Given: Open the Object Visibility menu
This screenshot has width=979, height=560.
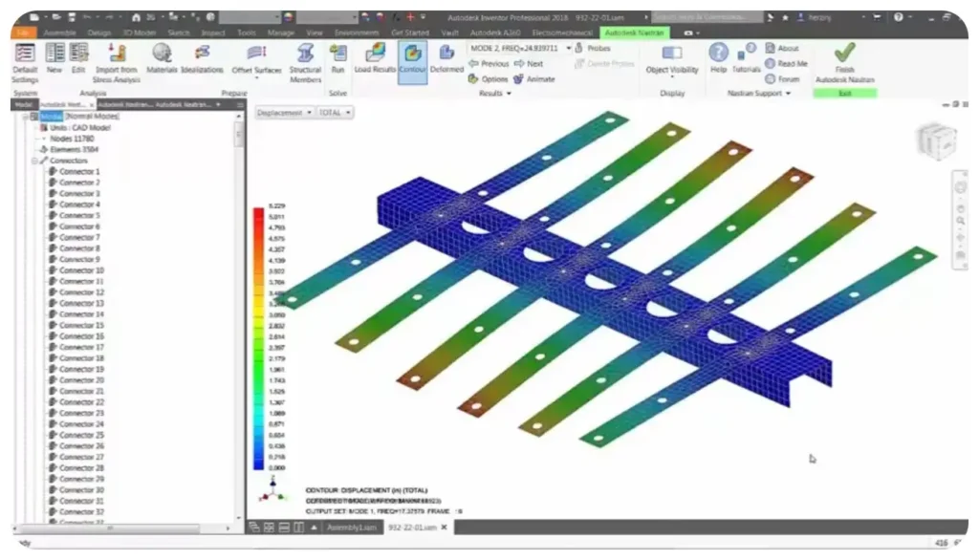Looking at the screenshot, I should 672,61.
